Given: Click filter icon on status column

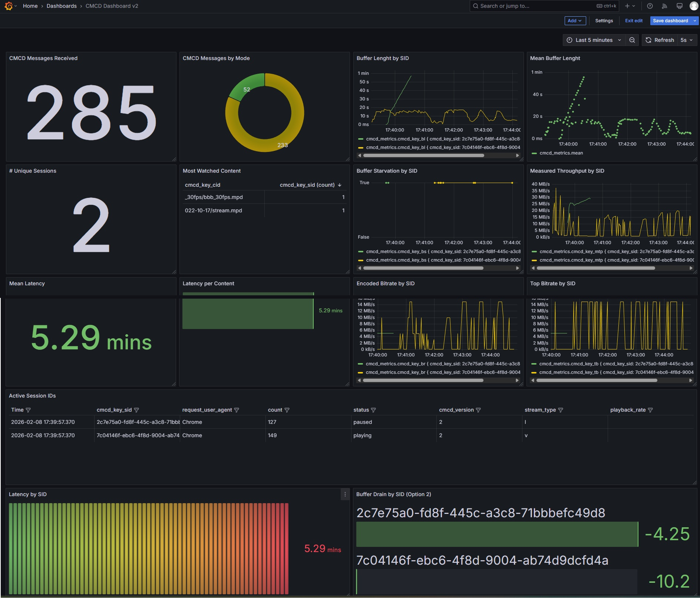Looking at the screenshot, I should 373,410.
